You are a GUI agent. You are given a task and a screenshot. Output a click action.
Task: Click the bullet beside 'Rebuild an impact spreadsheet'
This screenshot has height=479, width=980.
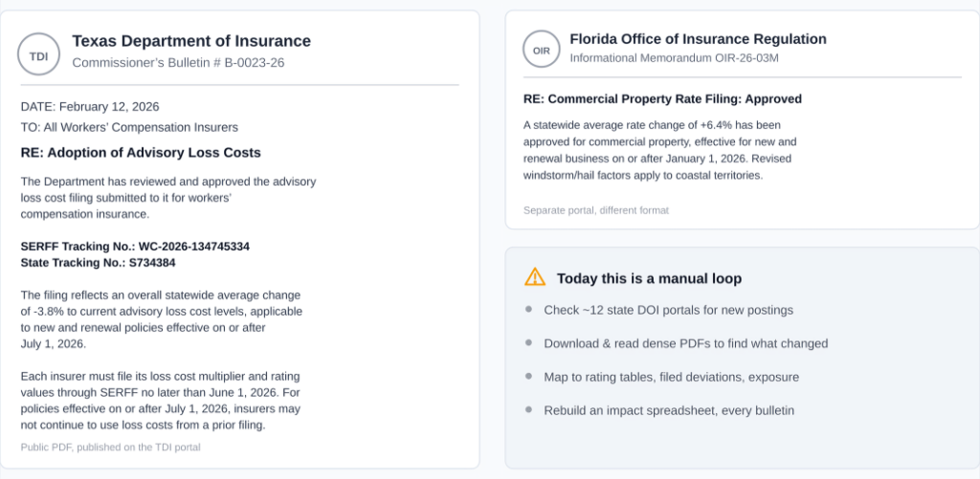[528, 410]
